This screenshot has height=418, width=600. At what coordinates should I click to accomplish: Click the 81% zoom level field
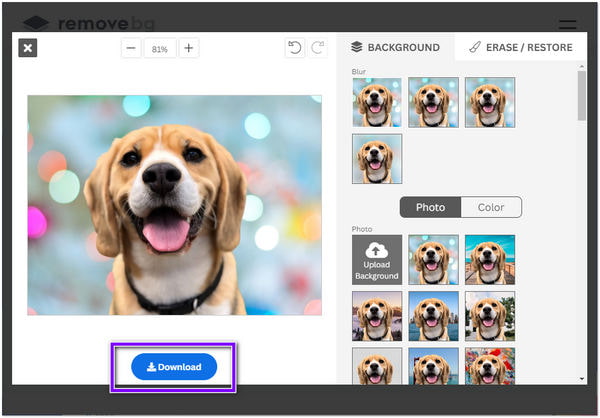pyautogui.click(x=160, y=48)
